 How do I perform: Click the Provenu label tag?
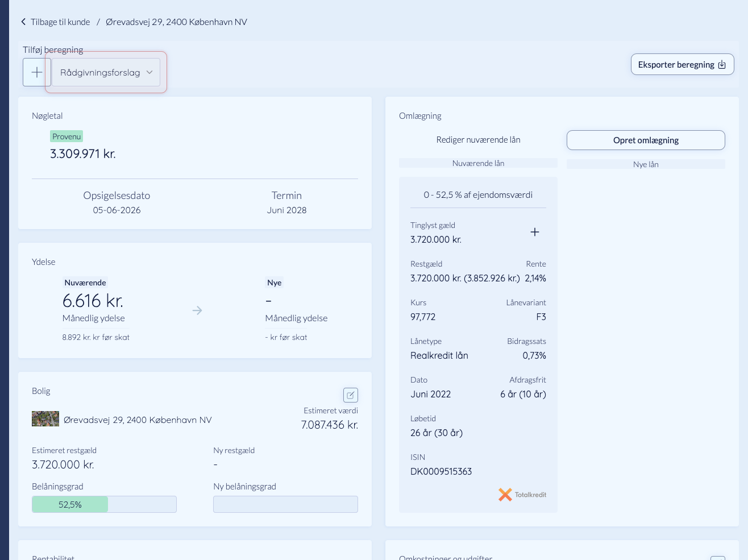67,136
